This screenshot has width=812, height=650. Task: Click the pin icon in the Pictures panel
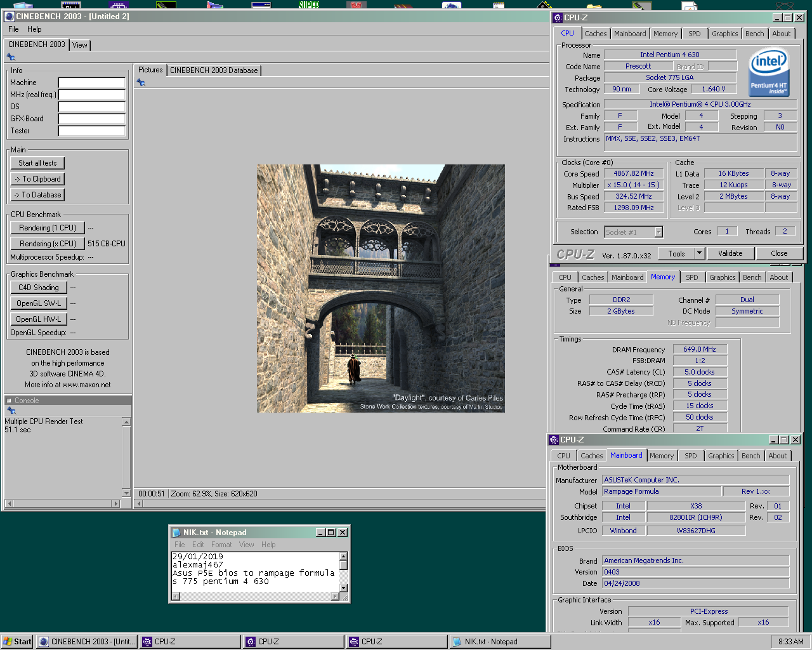(x=141, y=83)
